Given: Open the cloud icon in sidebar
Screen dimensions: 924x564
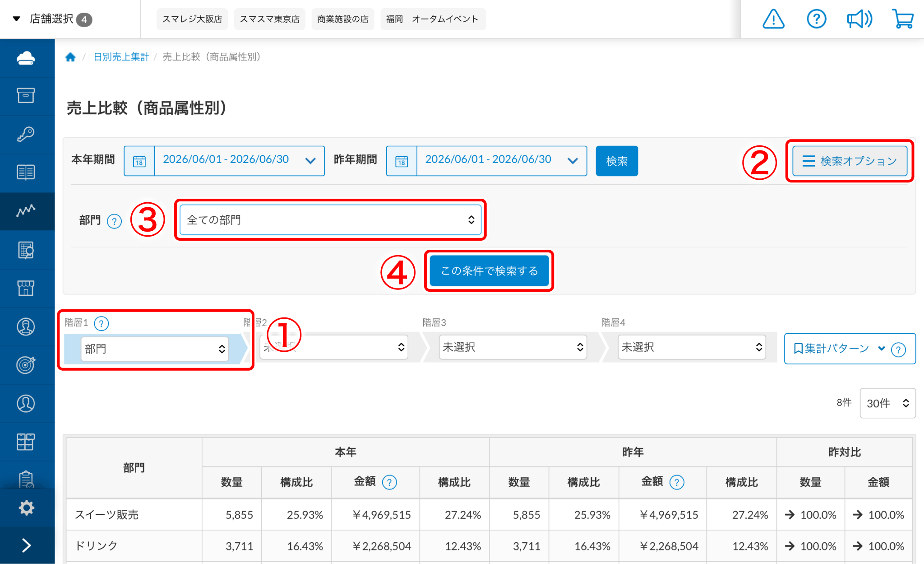Looking at the screenshot, I should (26, 58).
